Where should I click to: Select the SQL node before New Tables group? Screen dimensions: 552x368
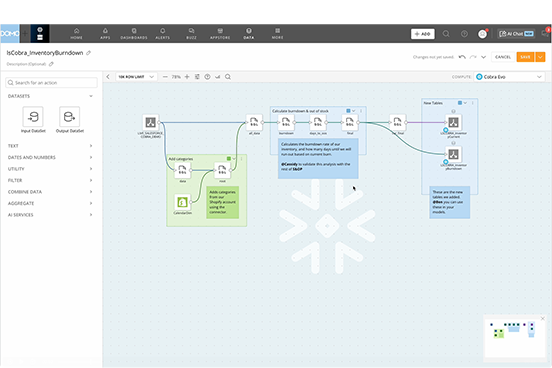[397, 122]
